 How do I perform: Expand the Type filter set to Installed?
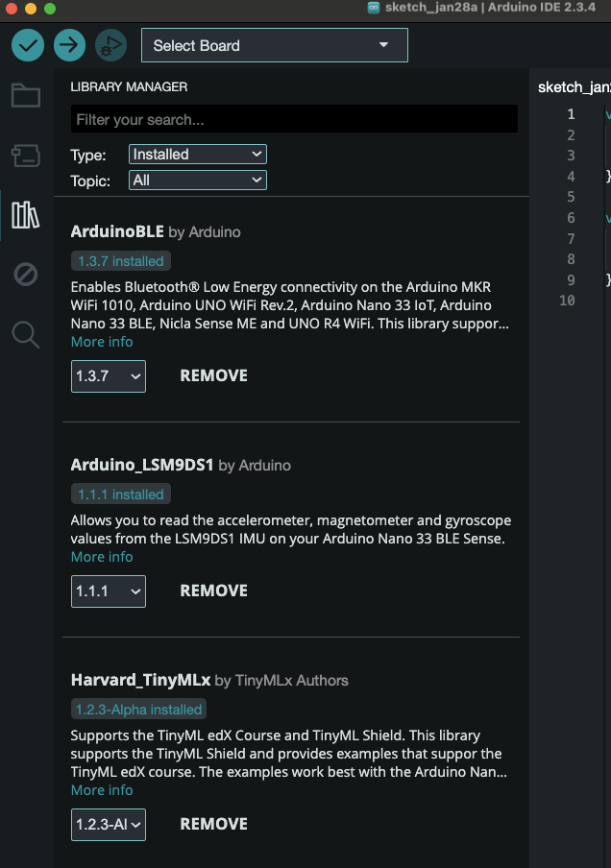197,155
